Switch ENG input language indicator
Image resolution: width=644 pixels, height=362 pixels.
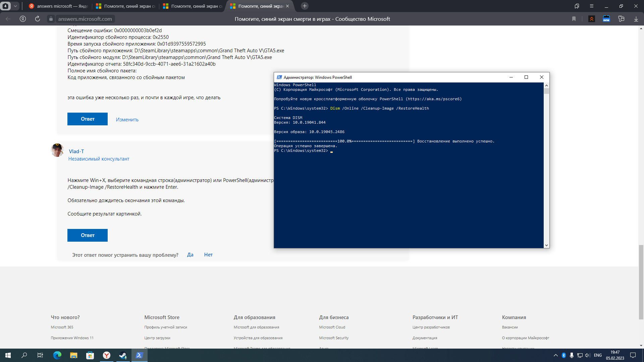point(598,355)
